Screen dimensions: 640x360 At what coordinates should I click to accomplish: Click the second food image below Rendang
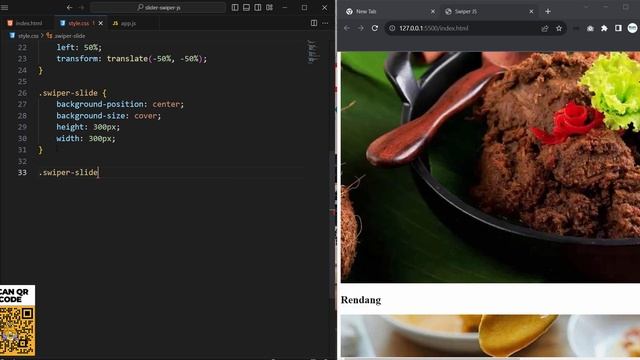pyautogui.click(x=490, y=336)
